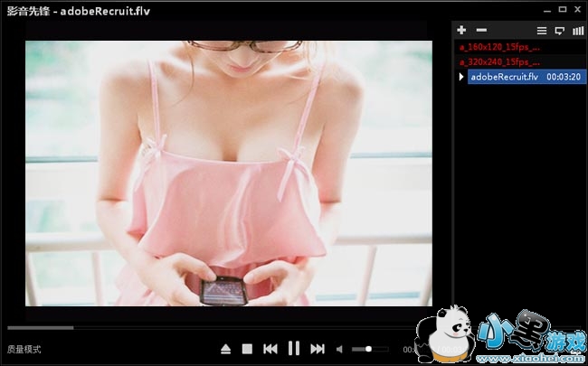Screen dimensions: 588x366
Task: Click the playing indicator arrow beside adobeRecruit.flv
Action: coord(461,77)
